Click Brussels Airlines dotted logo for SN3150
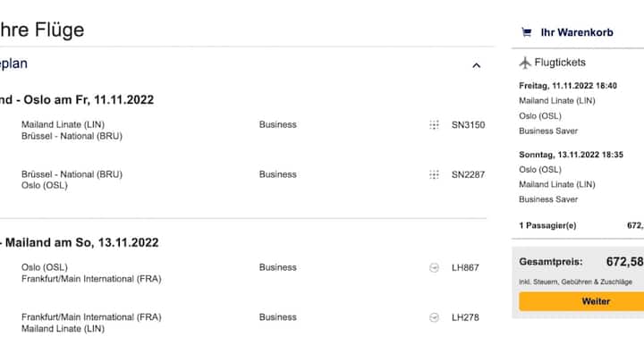This screenshot has width=644, height=362. pyautogui.click(x=434, y=125)
